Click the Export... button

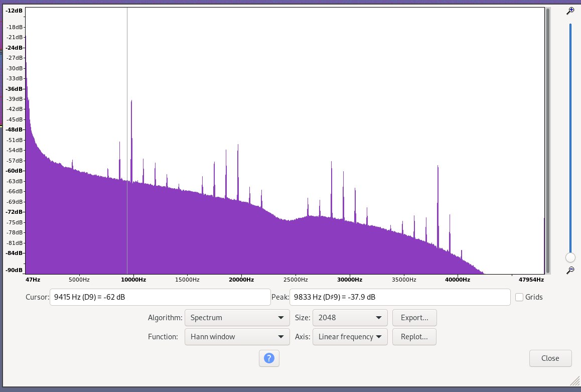point(414,318)
